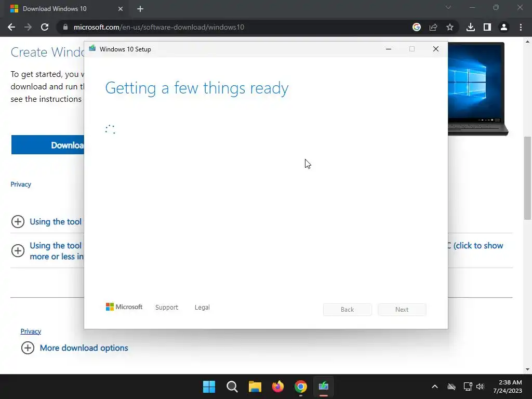Open the Google icon in the address bar
The image size is (532, 399).
click(x=417, y=27)
